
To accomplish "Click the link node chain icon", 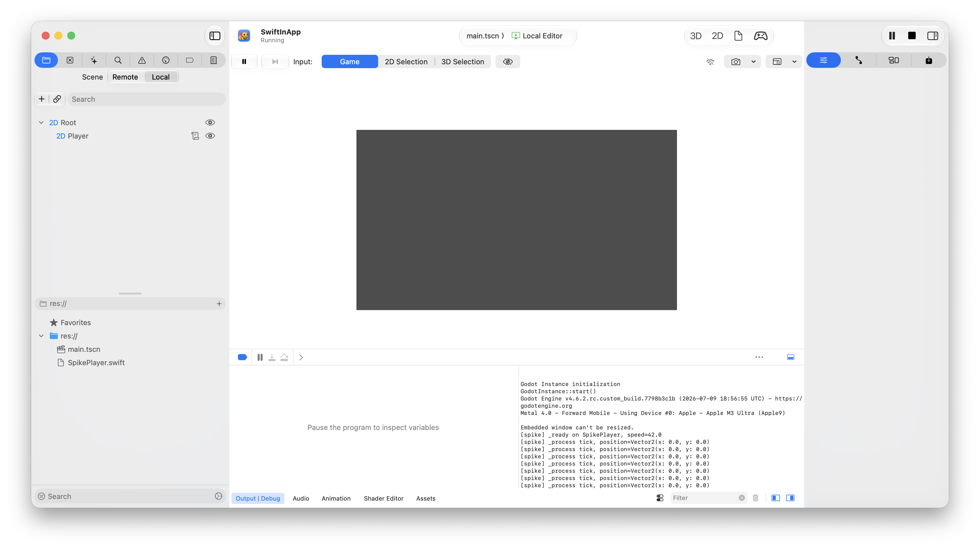I will (57, 99).
